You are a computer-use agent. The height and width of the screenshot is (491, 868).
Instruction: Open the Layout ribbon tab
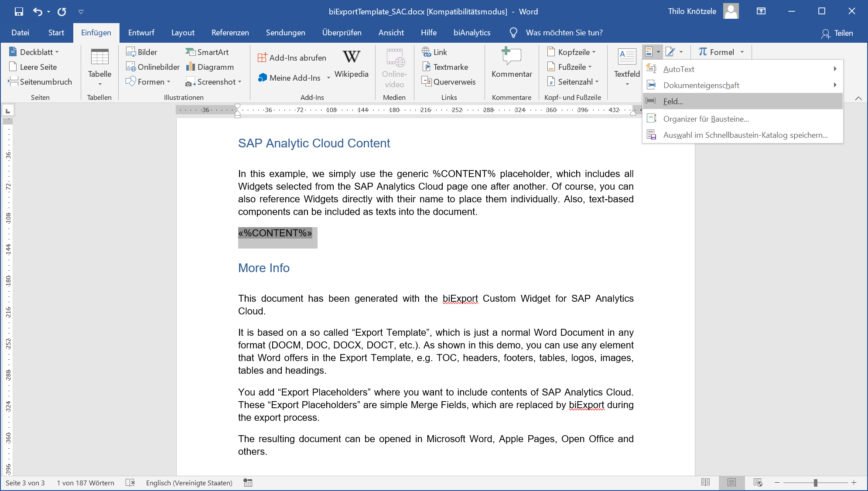pos(183,33)
